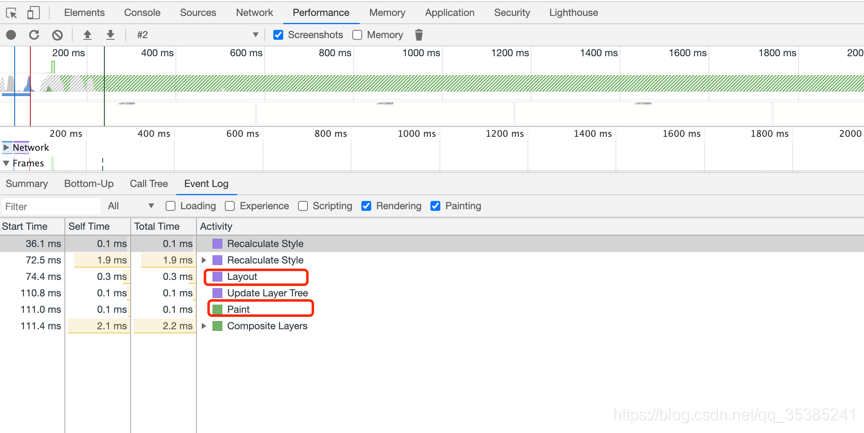Click the Composite Layers activity text
This screenshot has height=433, width=864.
click(267, 326)
